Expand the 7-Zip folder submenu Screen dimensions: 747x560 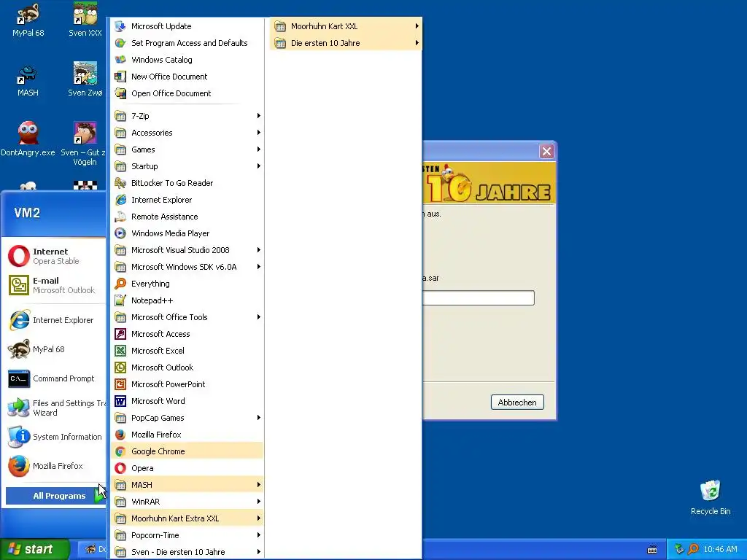[187, 116]
